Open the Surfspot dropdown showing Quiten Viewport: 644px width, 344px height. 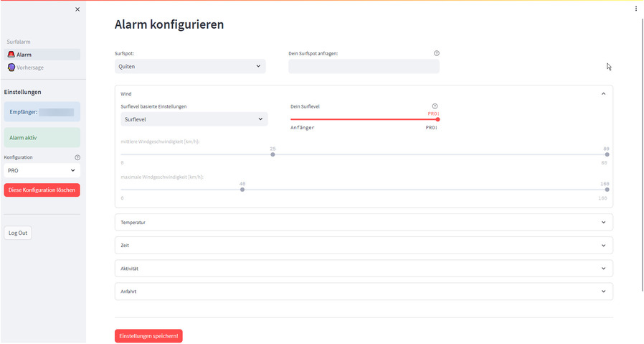(190, 67)
